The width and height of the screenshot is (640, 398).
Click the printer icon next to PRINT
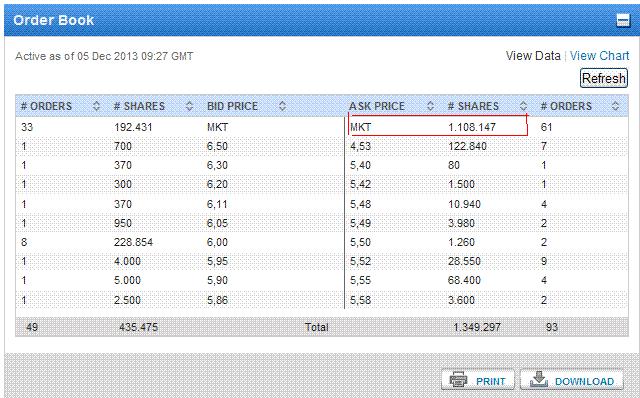(x=458, y=380)
